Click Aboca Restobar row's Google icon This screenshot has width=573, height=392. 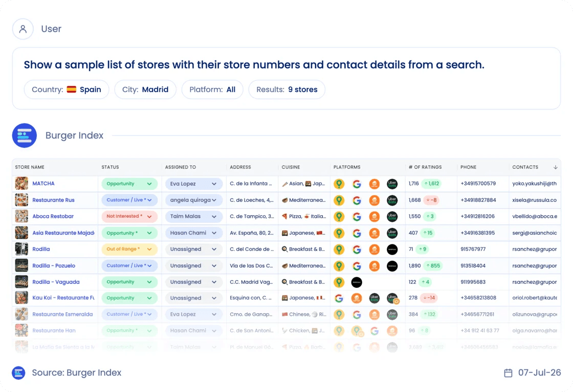click(x=357, y=216)
